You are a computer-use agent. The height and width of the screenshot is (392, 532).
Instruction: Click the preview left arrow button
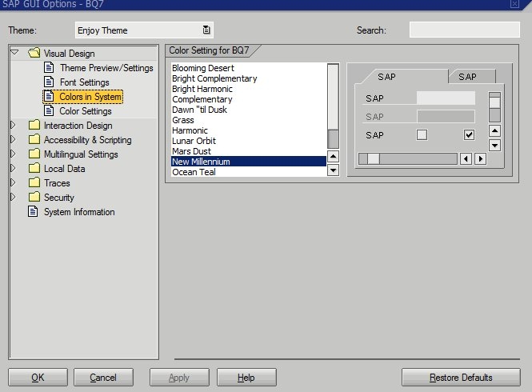point(466,158)
